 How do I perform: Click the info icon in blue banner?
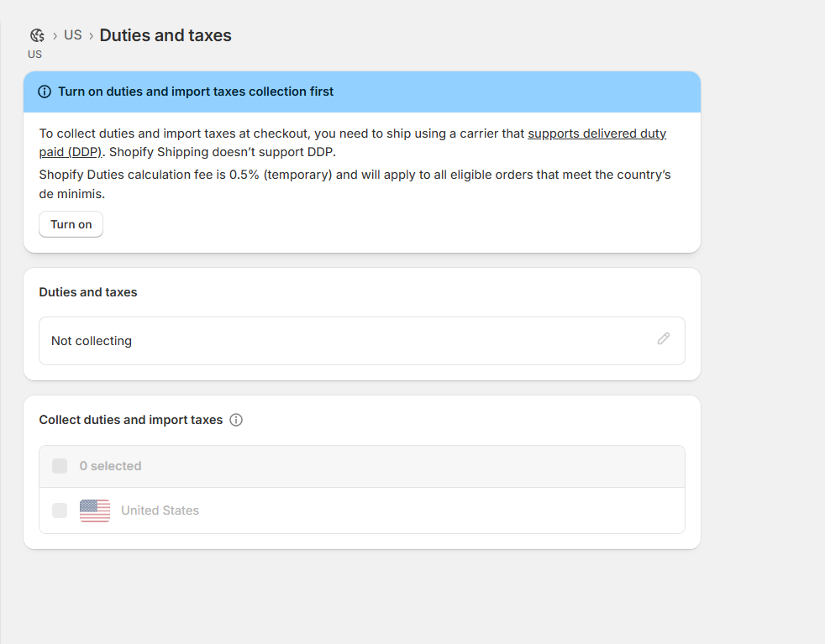click(x=45, y=92)
